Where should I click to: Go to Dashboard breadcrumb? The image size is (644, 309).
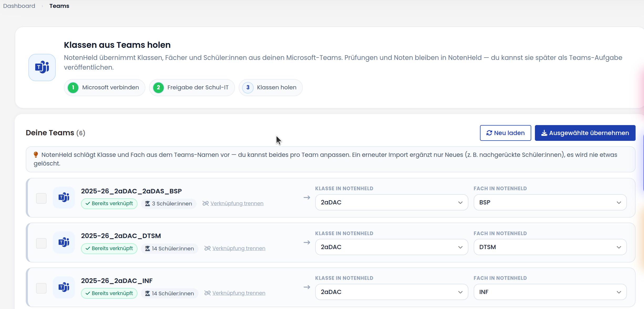point(19,6)
